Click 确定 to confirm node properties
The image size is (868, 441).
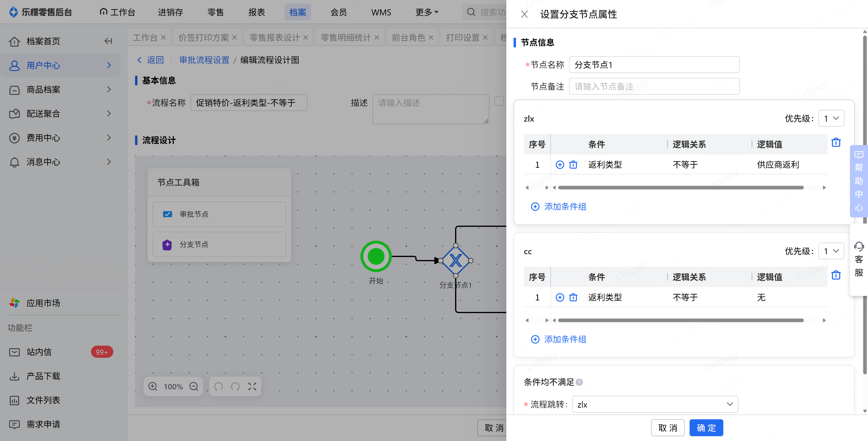point(706,428)
